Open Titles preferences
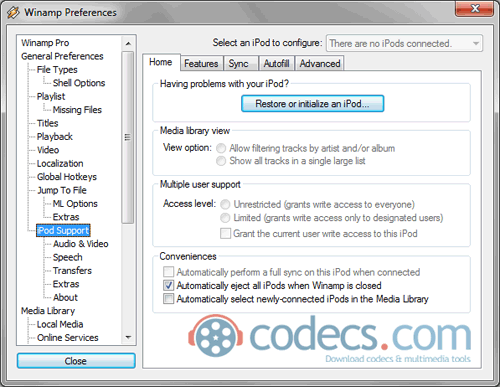 pos(47,123)
